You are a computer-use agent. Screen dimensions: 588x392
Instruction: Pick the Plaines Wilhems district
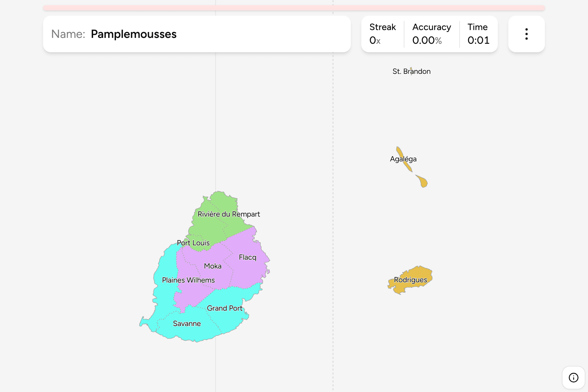[188, 280]
